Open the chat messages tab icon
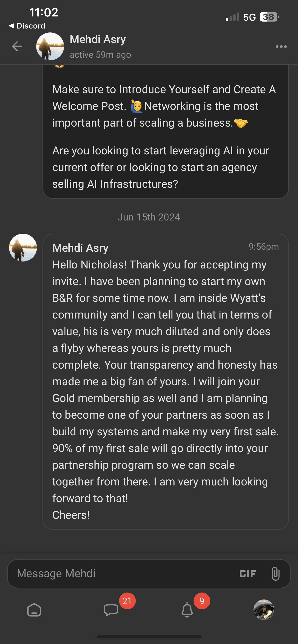This screenshot has height=644, width=298. click(x=111, y=610)
